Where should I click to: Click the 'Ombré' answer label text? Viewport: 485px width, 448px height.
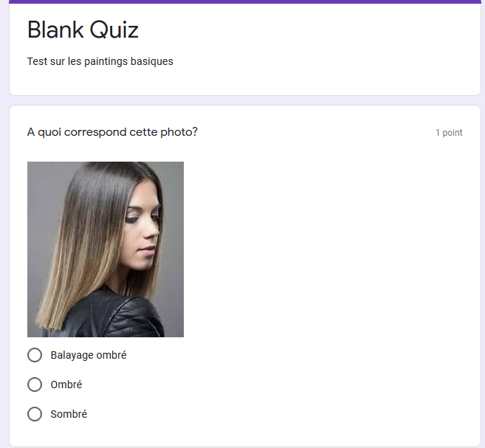(66, 385)
